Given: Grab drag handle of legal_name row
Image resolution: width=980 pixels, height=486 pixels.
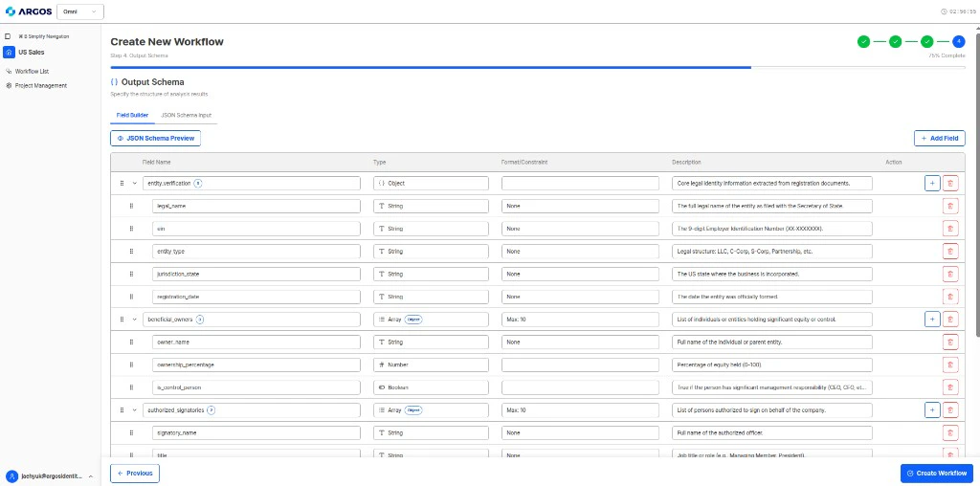Looking at the screenshot, I should [131, 206].
